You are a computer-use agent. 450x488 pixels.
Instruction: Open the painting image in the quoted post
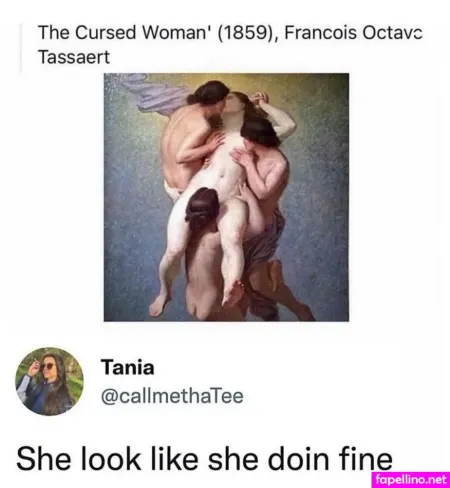click(x=226, y=197)
